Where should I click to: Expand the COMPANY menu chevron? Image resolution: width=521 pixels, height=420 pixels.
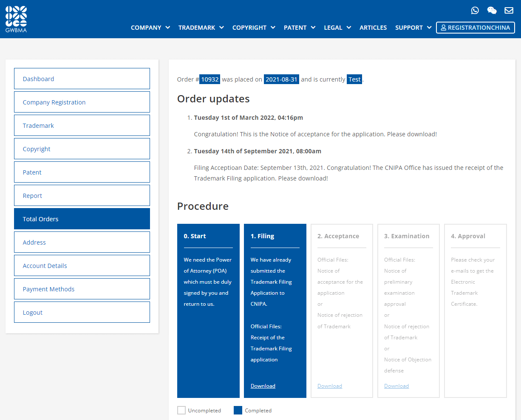coord(168,28)
